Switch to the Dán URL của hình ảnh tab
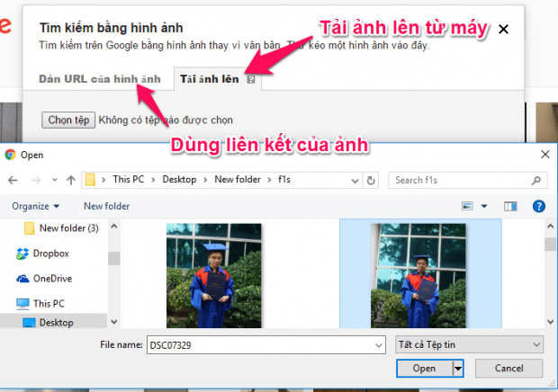This screenshot has width=558, height=392. click(100, 79)
